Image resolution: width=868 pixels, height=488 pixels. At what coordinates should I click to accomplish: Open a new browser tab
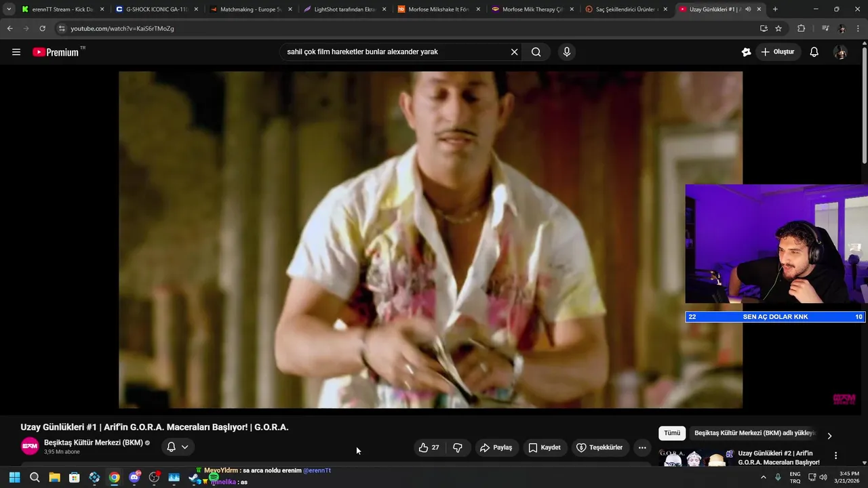point(775,9)
